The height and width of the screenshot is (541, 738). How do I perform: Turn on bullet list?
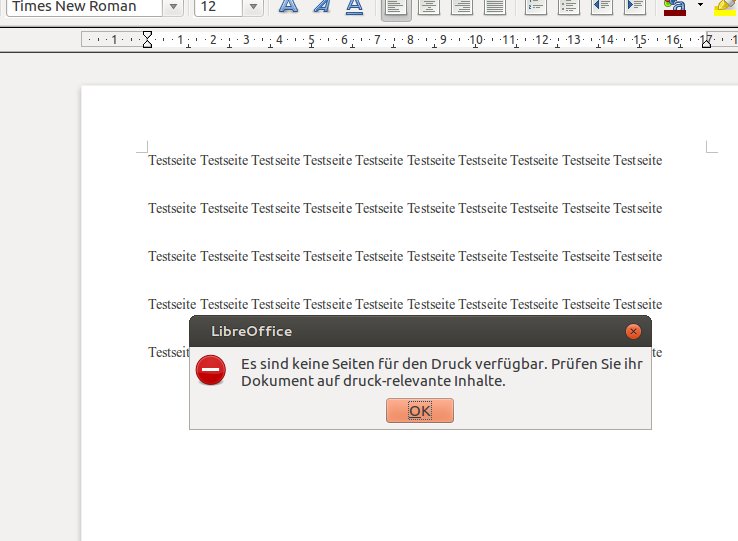point(568,7)
